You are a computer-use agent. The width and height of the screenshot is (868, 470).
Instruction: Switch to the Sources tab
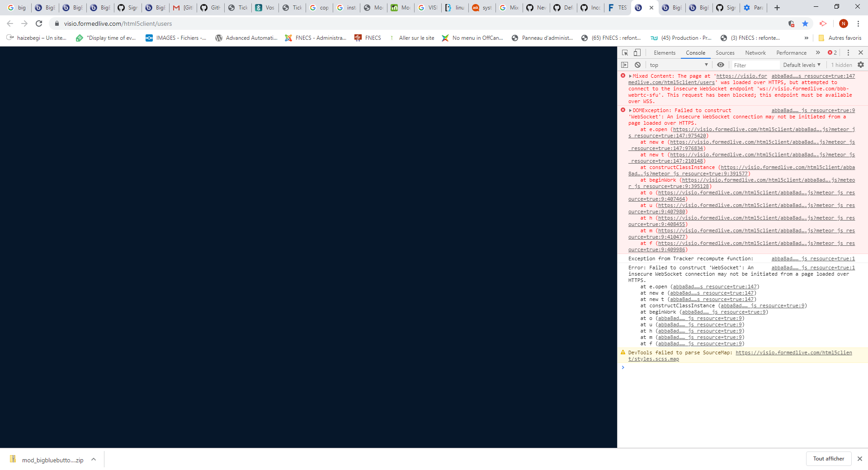(725, 53)
